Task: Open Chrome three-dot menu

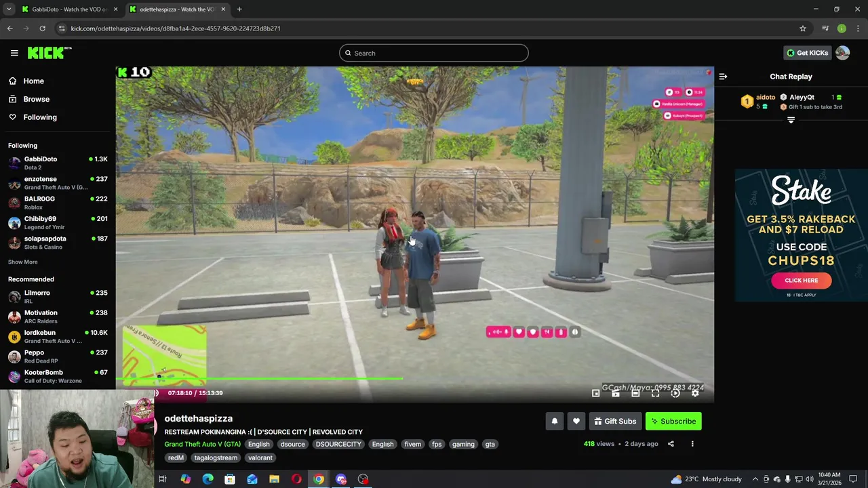Action: [x=858, y=28]
